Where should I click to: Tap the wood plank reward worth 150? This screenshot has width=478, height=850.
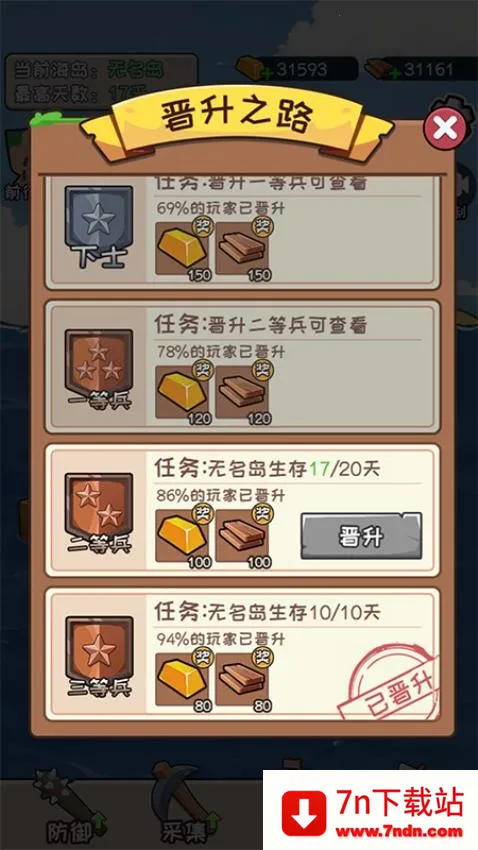(242, 248)
